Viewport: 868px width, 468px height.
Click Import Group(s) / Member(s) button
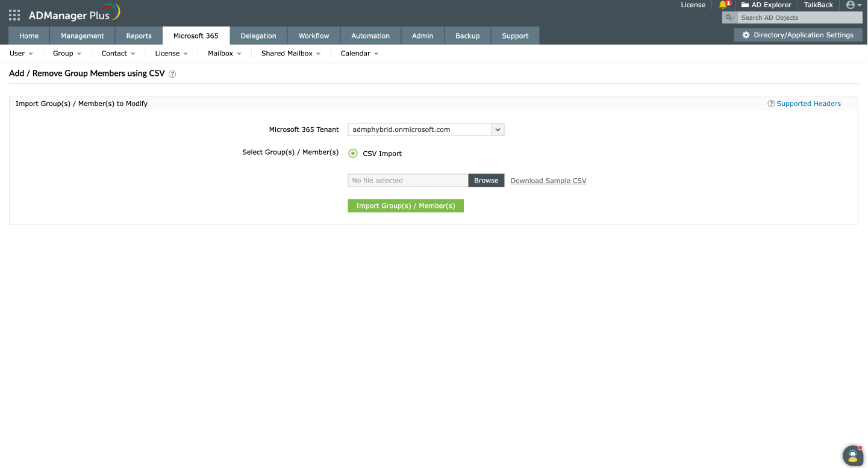coord(406,206)
